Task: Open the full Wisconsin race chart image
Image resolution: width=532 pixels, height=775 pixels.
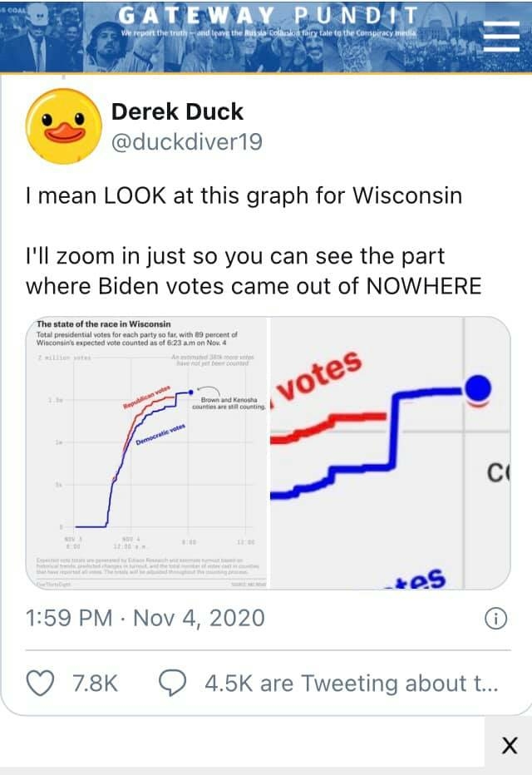Action: [x=148, y=453]
